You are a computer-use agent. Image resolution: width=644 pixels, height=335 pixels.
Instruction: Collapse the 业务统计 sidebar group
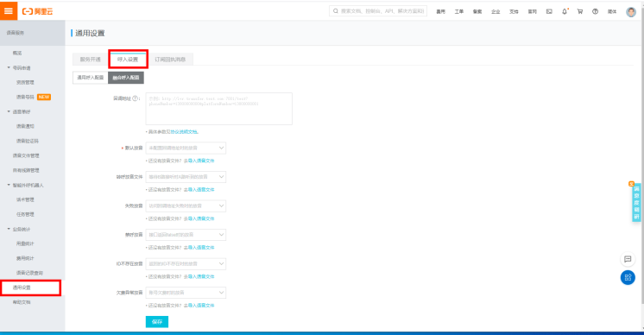(x=9, y=229)
